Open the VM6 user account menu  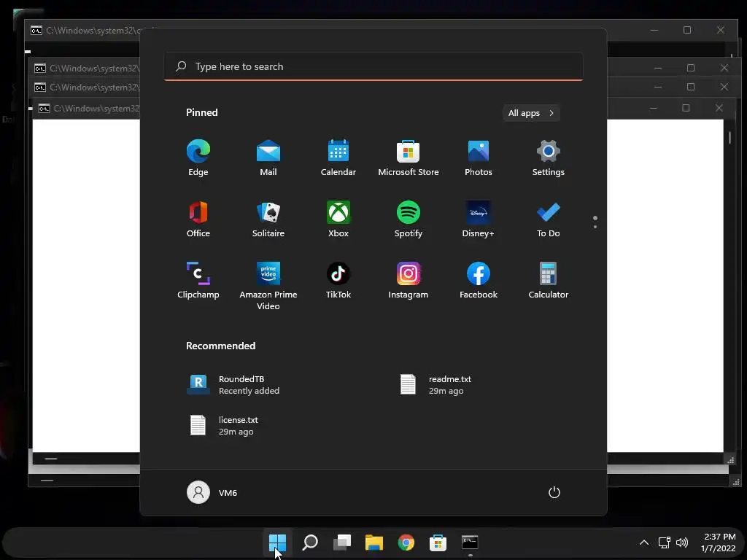[212, 492]
